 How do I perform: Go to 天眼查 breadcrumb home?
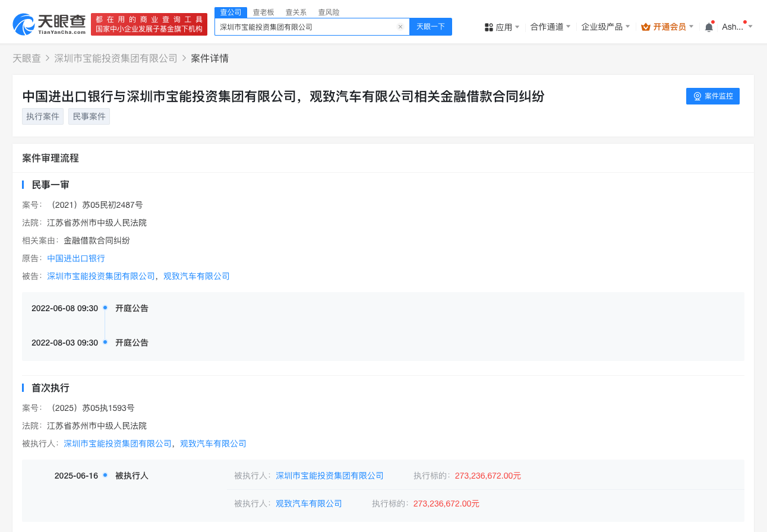click(x=27, y=58)
